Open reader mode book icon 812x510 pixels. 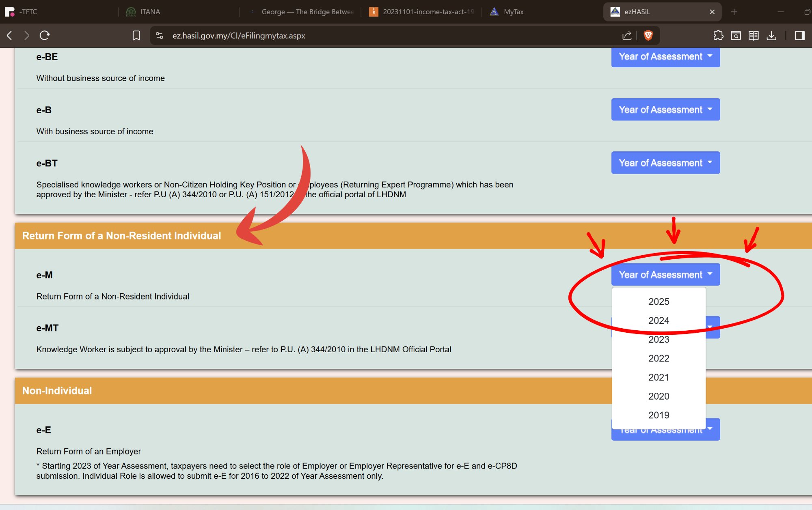(x=754, y=36)
